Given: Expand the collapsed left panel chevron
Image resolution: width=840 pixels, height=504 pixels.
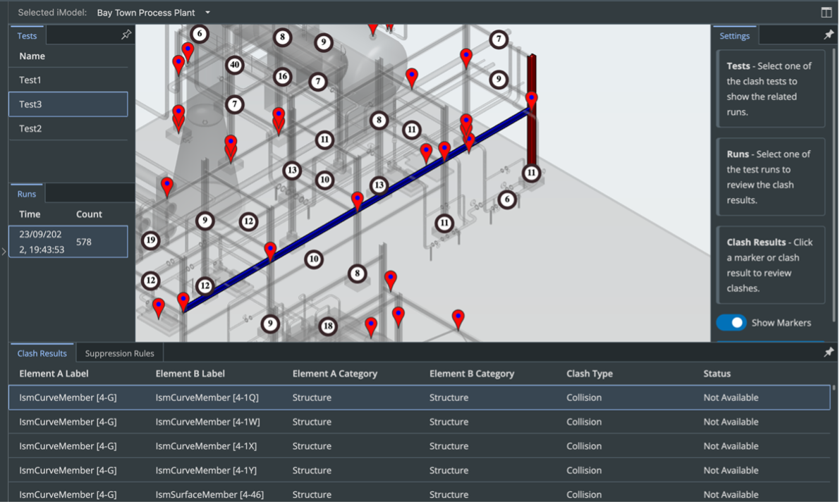Looking at the screenshot, I should tap(4, 250).
